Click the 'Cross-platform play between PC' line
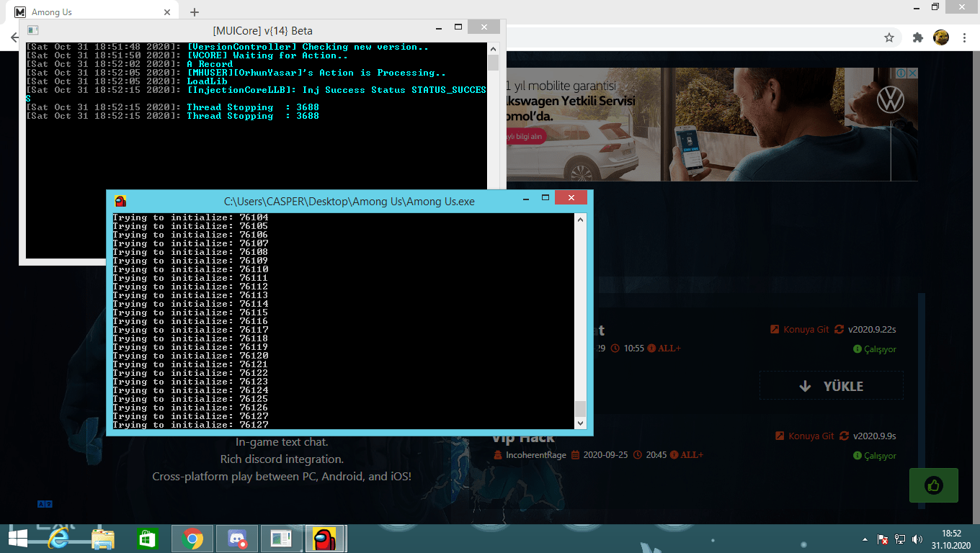 click(282, 477)
